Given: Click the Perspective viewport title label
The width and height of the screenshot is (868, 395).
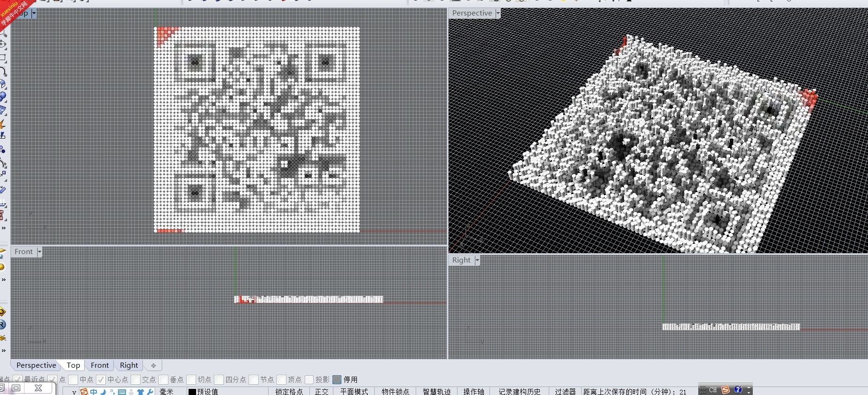Looking at the screenshot, I should tap(472, 13).
